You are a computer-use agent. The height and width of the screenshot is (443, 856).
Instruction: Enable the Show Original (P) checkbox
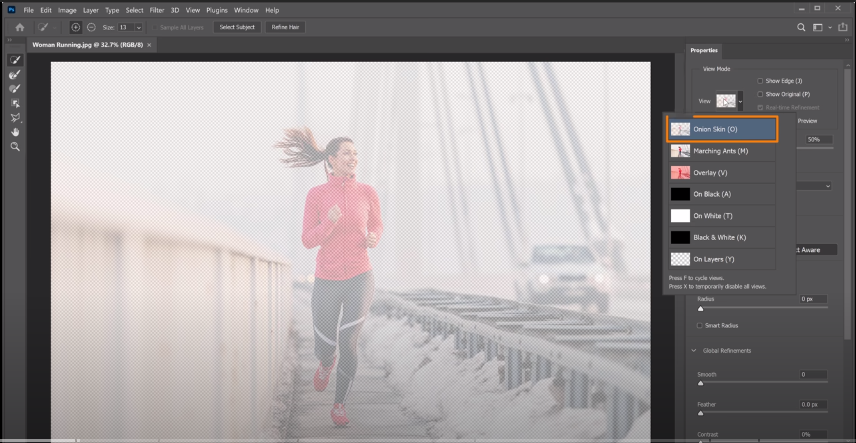(760, 94)
